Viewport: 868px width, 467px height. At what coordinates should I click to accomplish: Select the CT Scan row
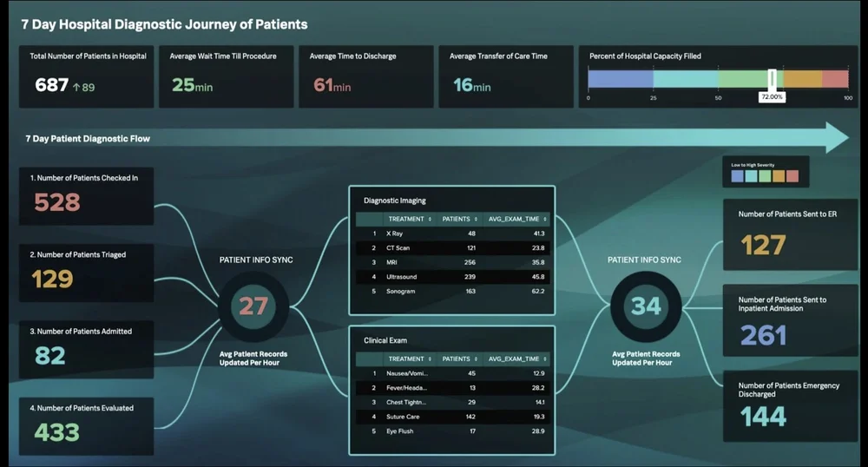tap(452, 248)
